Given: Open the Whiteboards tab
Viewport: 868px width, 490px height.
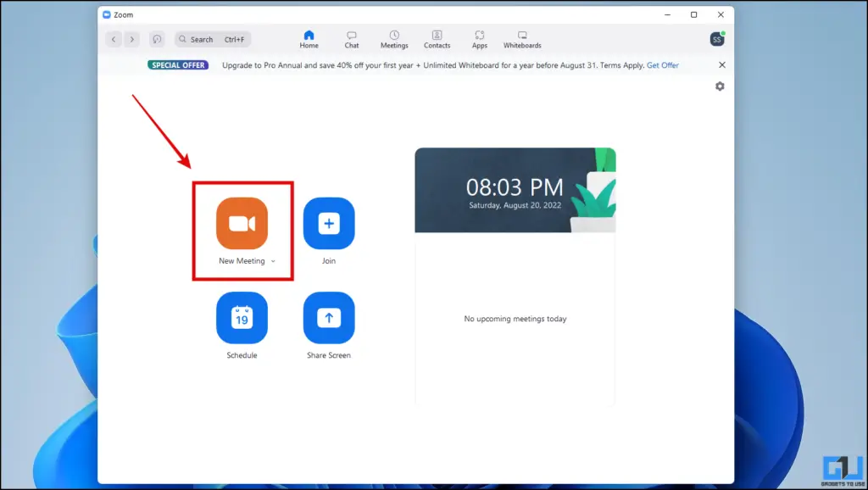Looking at the screenshot, I should coord(522,39).
